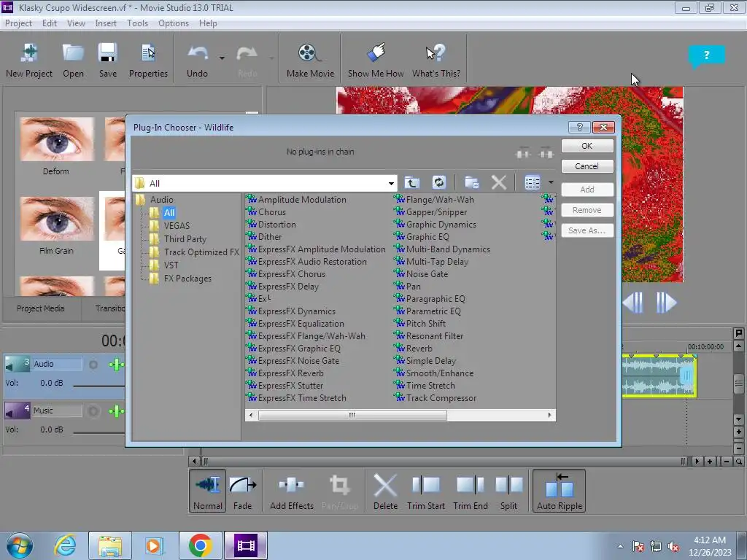
Task: Open the Options menu
Action: click(x=174, y=23)
